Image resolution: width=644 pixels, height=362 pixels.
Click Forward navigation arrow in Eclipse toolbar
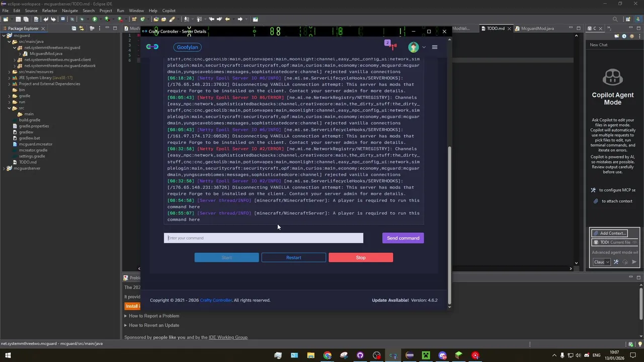click(x=240, y=19)
